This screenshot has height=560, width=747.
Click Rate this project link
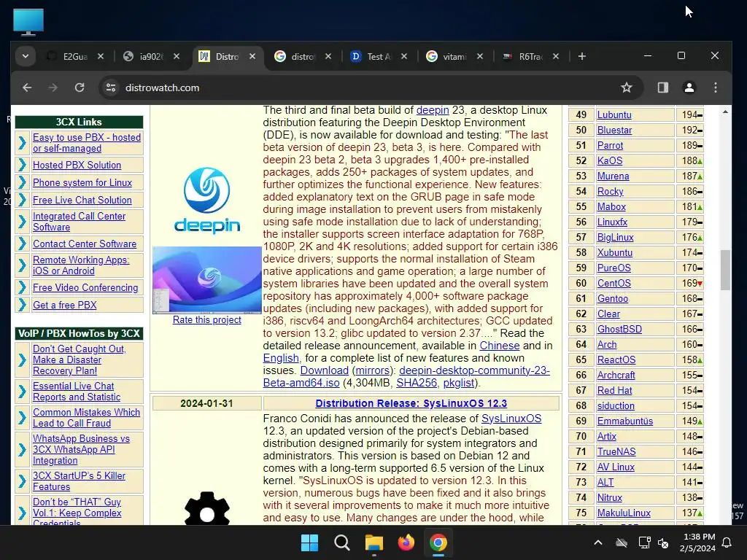[x=206, y=320]
